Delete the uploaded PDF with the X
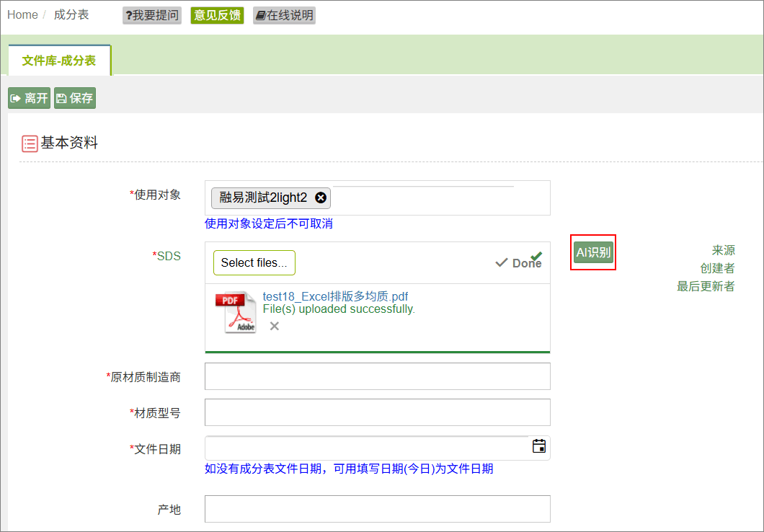 pyautogui.click(x=275, y=326)
